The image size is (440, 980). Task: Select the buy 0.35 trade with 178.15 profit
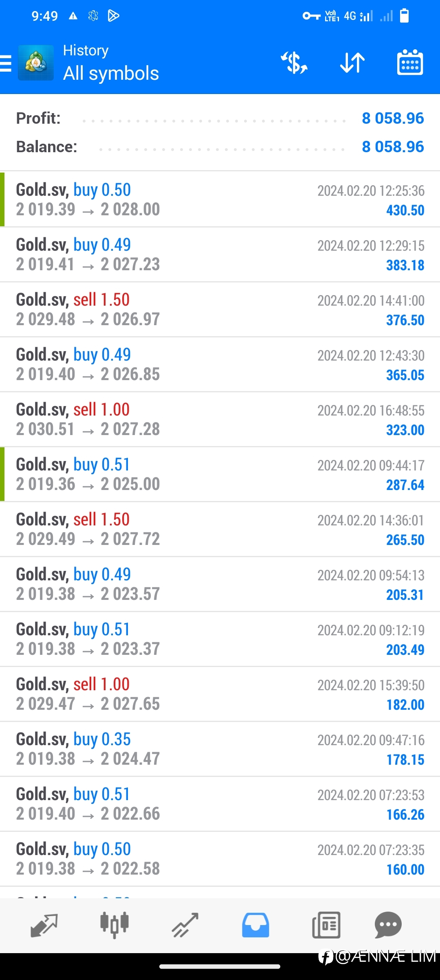220,749
